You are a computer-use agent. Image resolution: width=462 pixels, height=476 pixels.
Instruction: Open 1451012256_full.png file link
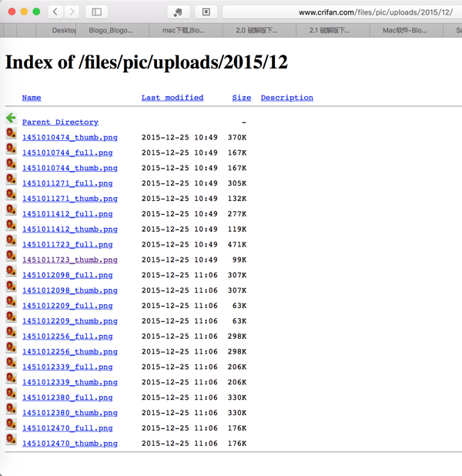point(68,337)
